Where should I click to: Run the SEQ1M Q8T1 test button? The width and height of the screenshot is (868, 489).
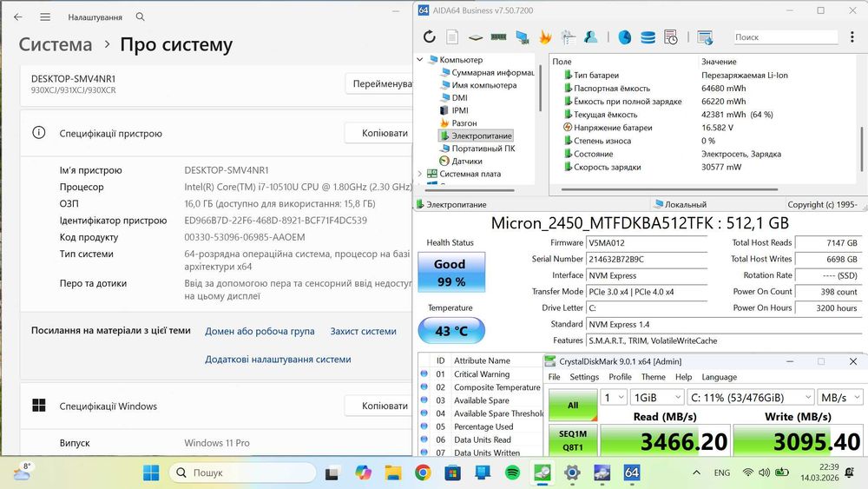pos(573,439)
